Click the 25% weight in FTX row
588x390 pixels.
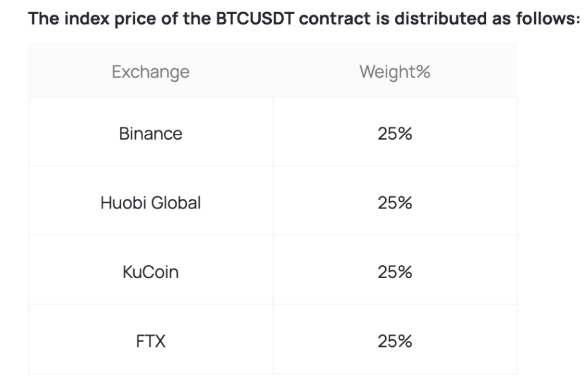(395, 341)
